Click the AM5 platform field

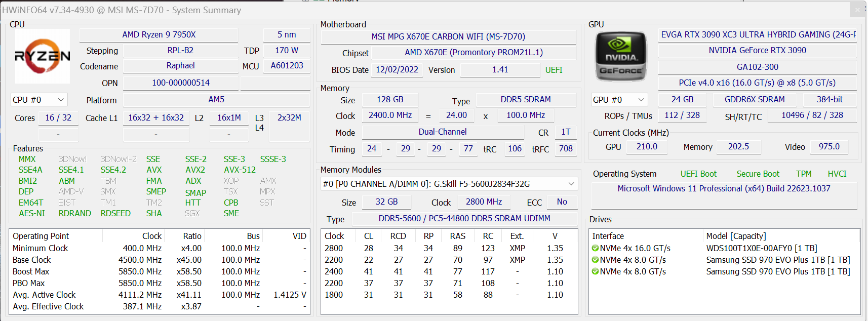click(216, 100)
